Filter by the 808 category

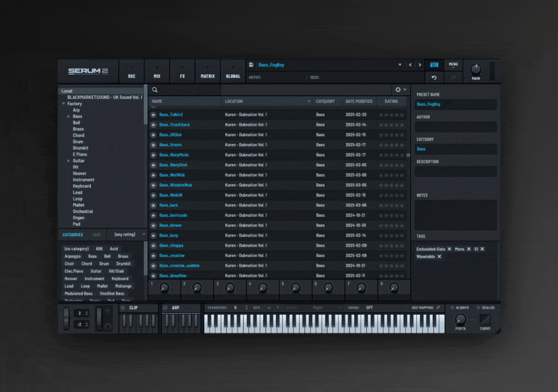click(x=99, y=249)
